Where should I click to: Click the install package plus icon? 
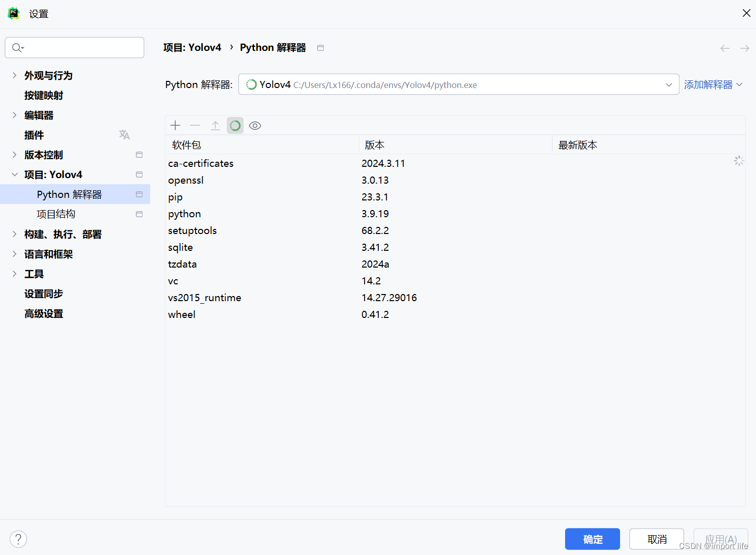click(x=176, y=126)
